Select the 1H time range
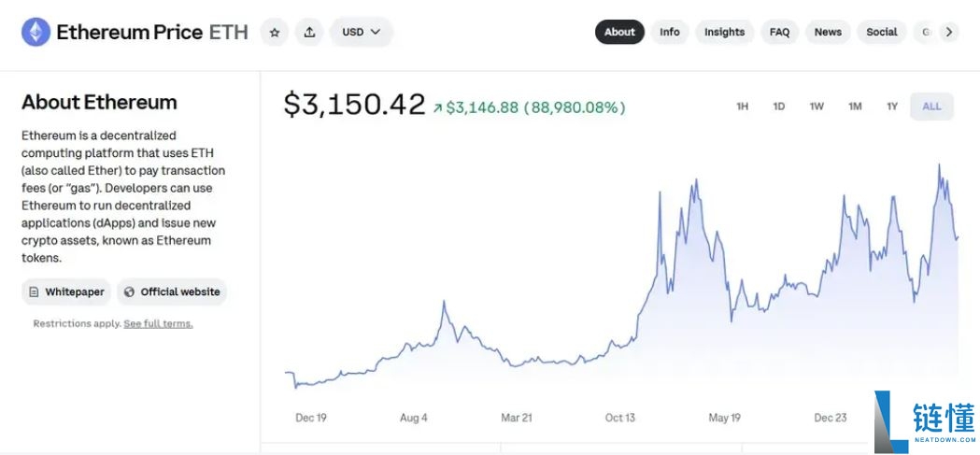This screenshot has height=455, width=980. (742, 107)
